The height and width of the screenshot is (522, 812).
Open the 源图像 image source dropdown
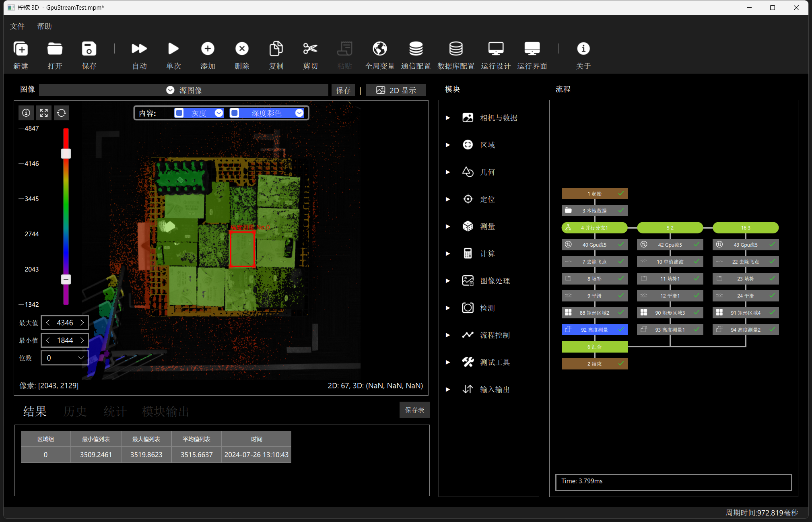(184, 90)
